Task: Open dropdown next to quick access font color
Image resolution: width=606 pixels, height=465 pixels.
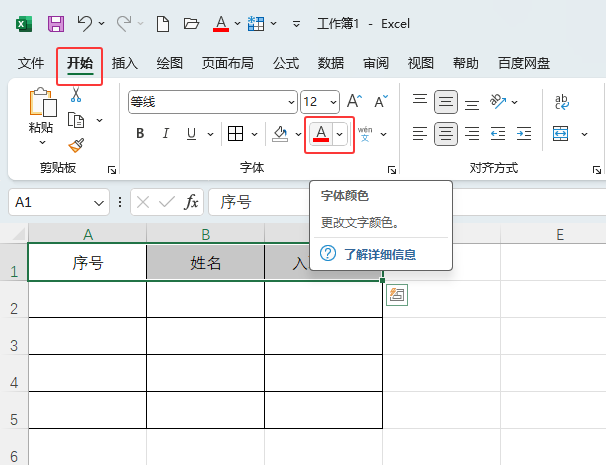Action: [237, 24]
